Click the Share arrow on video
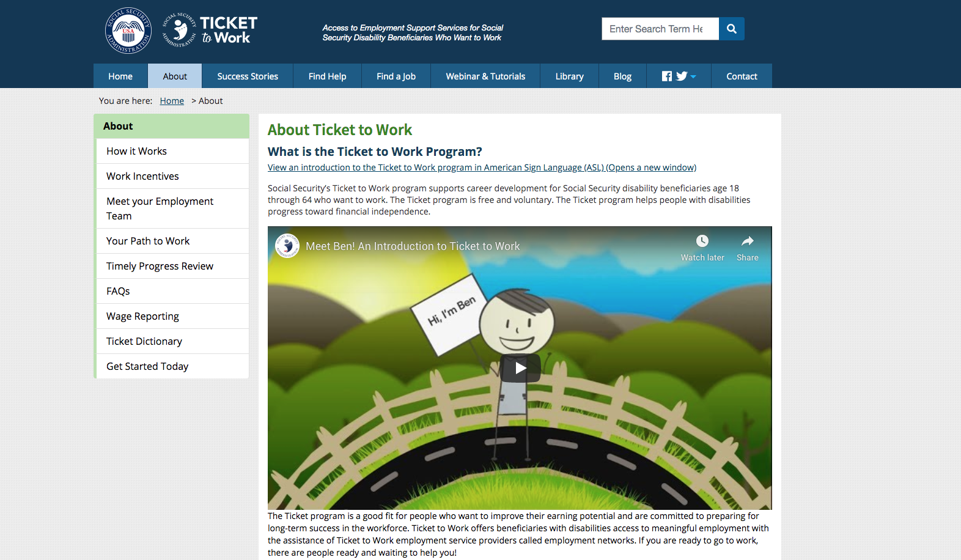The width and height of the screenshot is (961, 560). point(747,241)
